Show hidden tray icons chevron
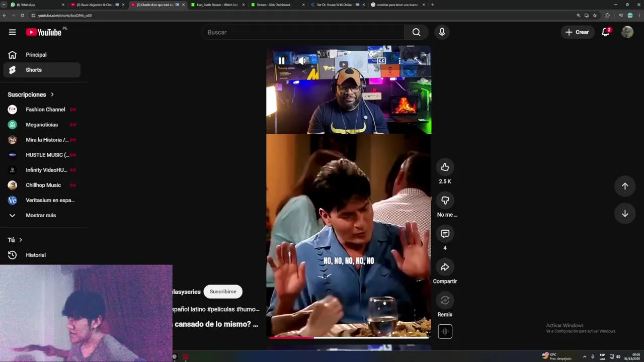This screenshot has width=644, height=362. 584,356
